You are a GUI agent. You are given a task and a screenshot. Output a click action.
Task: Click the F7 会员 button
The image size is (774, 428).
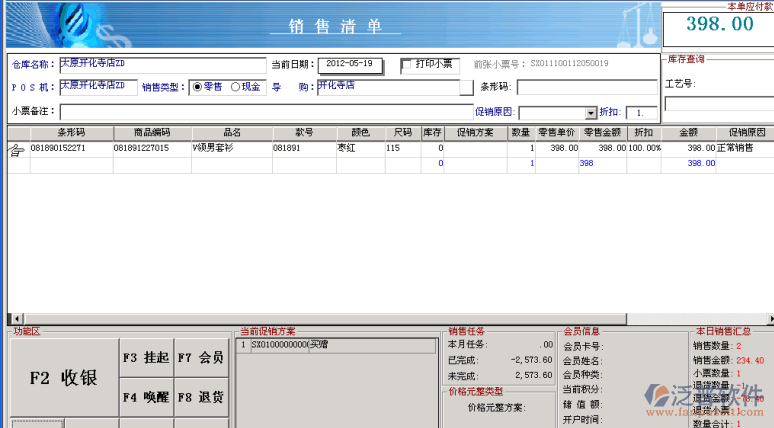[x=199, y=357]
